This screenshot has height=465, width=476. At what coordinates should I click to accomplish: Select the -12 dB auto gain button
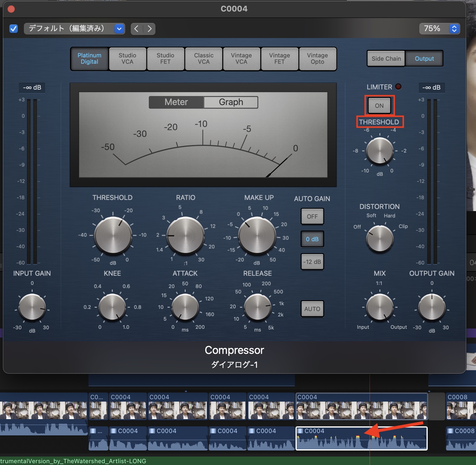tap(312, 262)
